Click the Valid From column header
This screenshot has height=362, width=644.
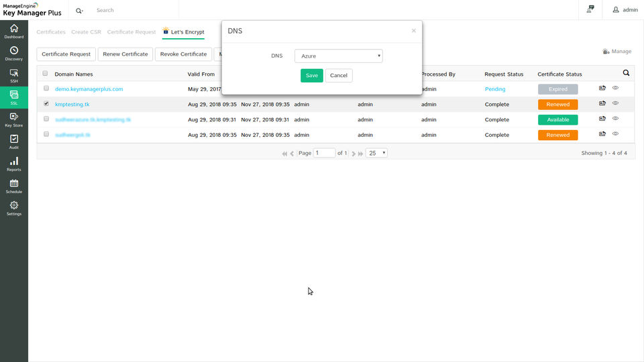[x=201, y=74]
